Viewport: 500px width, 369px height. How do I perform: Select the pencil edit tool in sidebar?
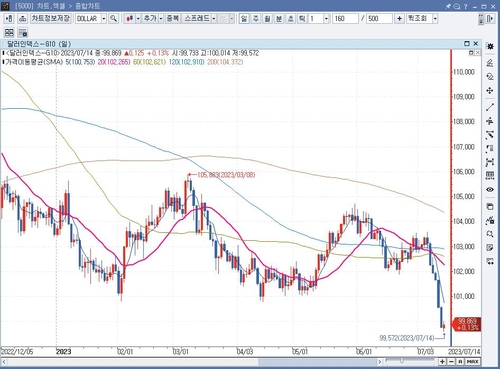[490, 62]
